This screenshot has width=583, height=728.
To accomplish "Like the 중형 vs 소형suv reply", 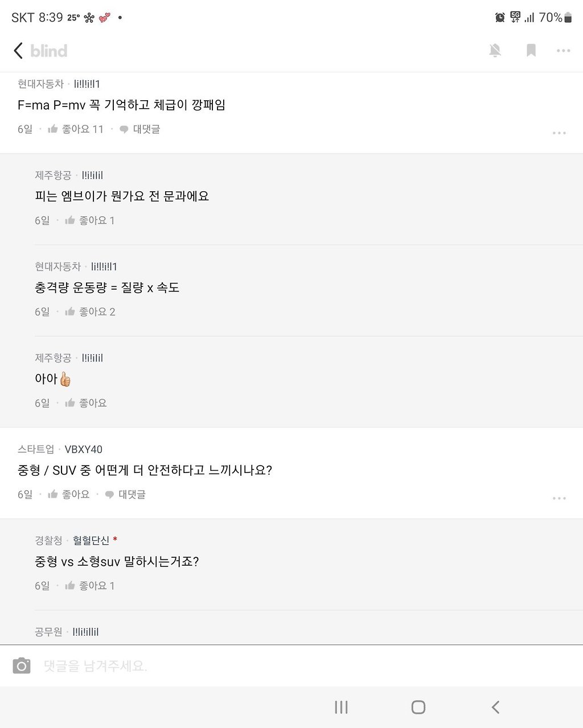I will (89, 586).
